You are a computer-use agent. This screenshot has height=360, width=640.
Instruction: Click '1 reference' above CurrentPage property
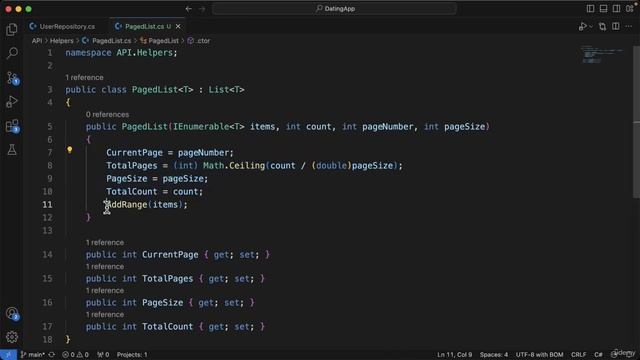(x=104, y=242)
